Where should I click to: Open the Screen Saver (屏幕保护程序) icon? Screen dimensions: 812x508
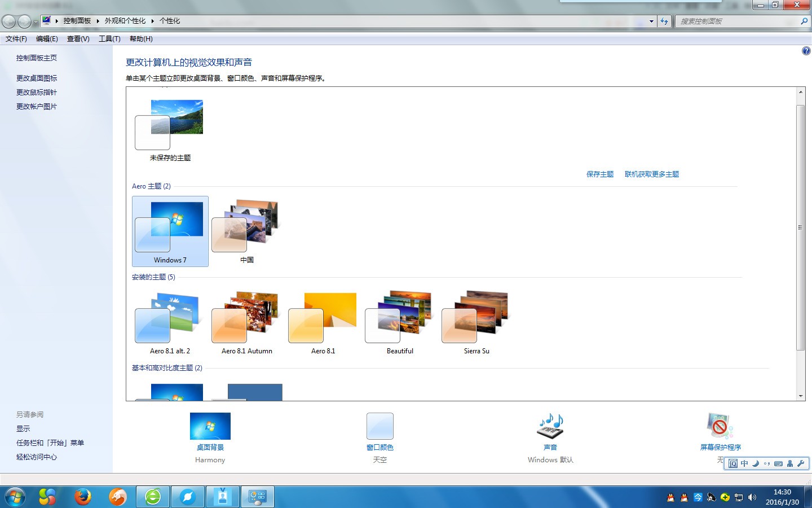point(720,426)
